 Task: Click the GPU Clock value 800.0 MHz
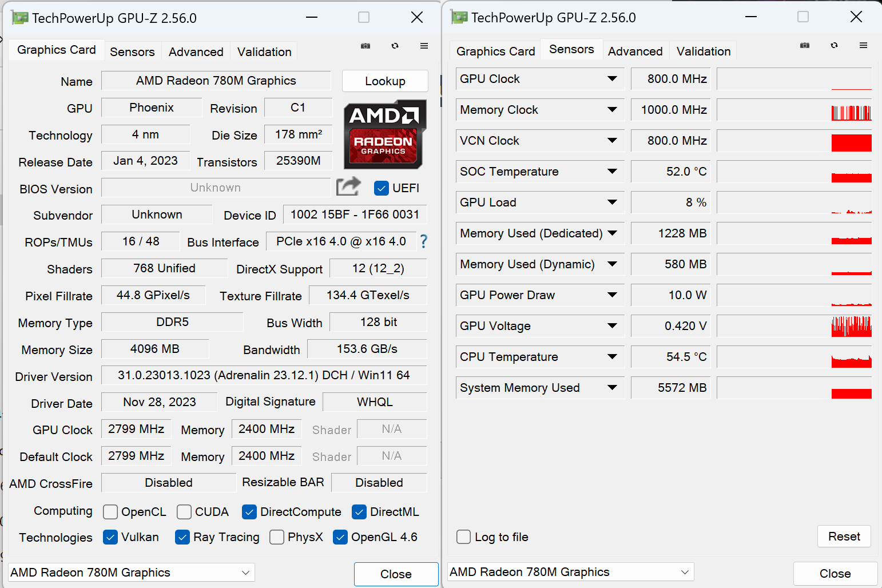(670, 78)
